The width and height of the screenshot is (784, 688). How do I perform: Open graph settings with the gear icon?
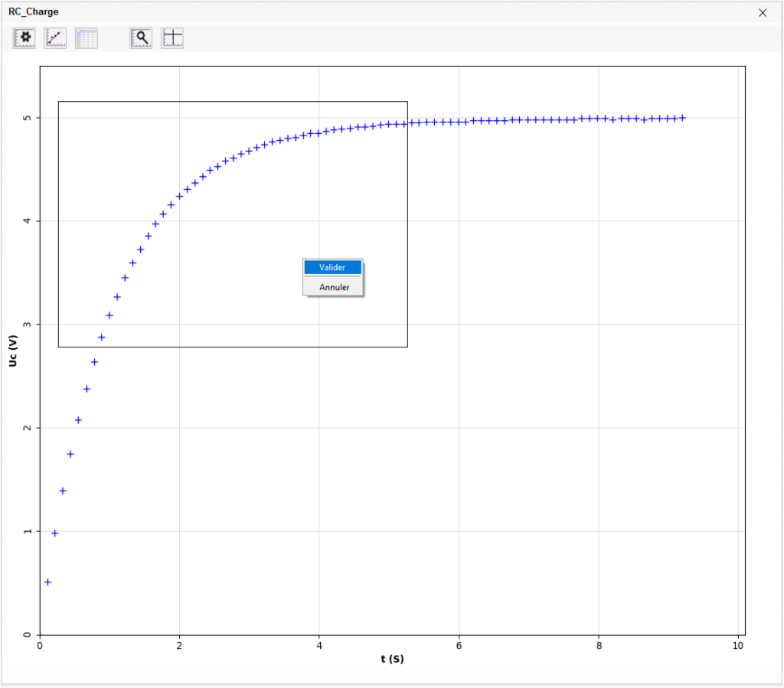[24, 38]
